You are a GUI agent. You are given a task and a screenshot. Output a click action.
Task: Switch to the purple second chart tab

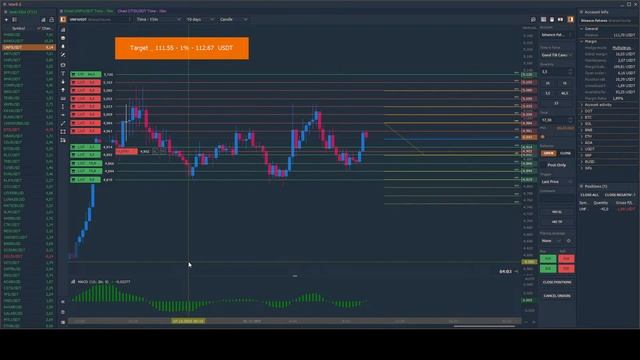(142, 11)
